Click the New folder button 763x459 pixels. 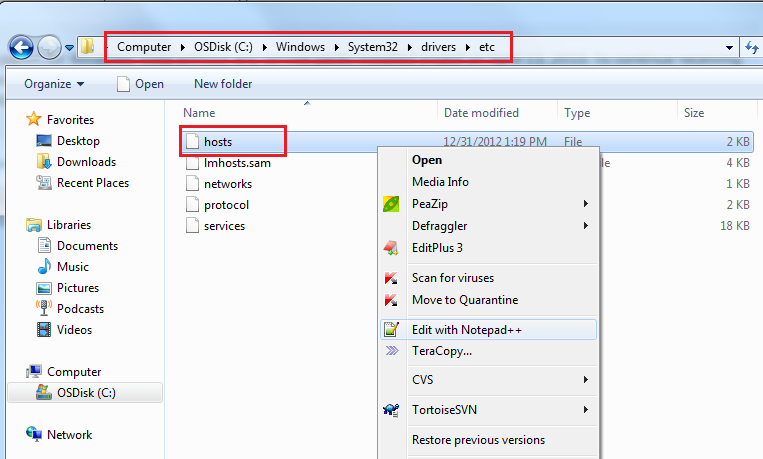[x=223, y=84]
